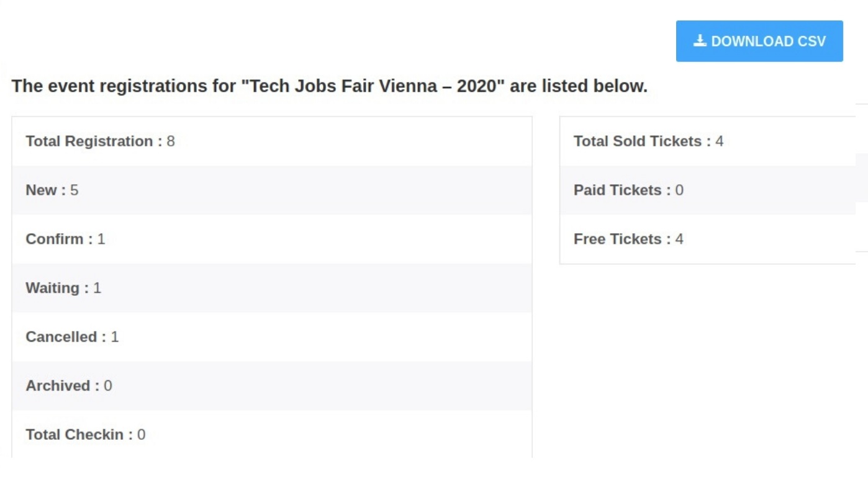Click the Confirm status row

click(x=272, y=239)
